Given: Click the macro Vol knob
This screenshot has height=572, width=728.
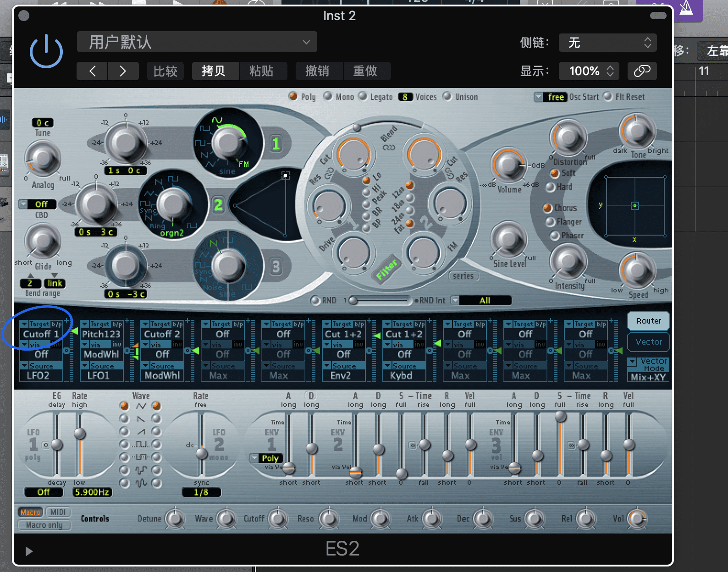Looking at the screenshot, I should (636, 519).
